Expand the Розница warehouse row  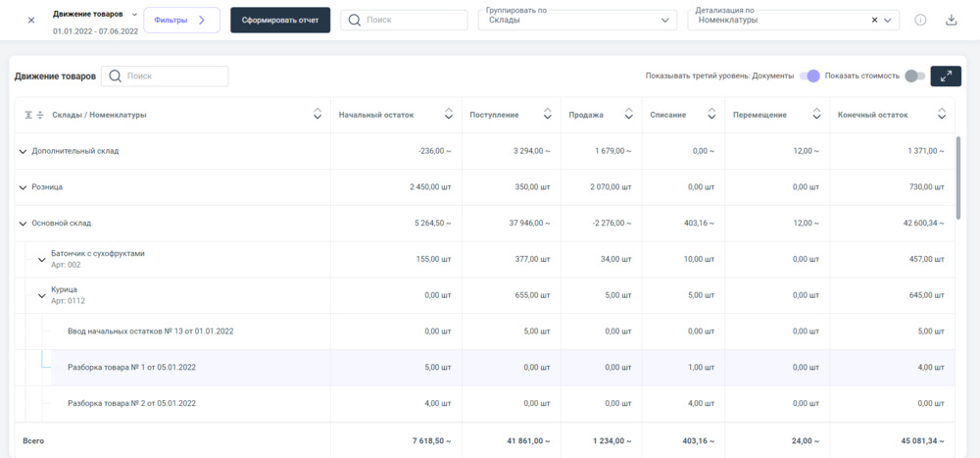[x=24, y=187]
